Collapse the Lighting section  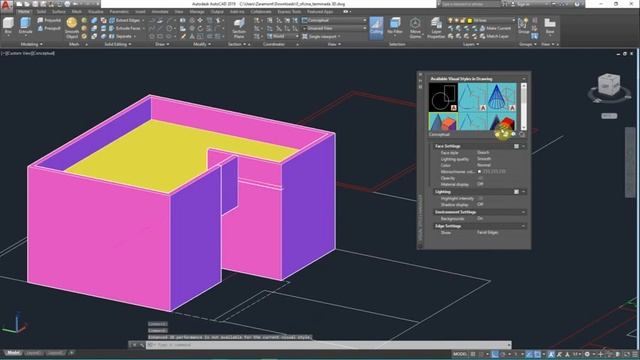523,192
